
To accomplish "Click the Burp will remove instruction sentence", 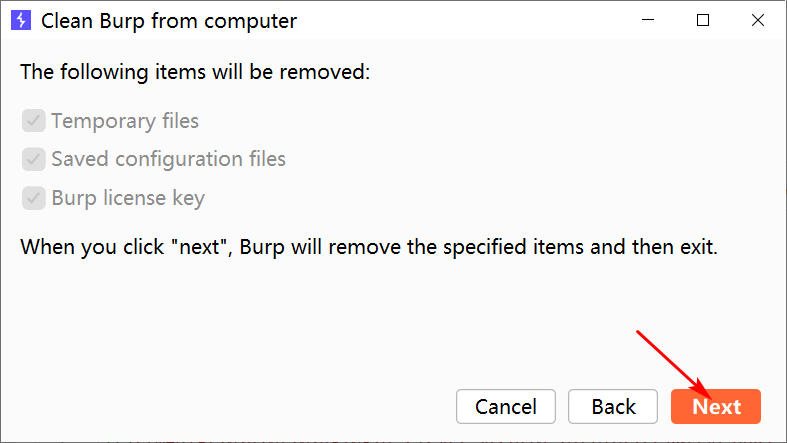I will [x=369, y=247].
